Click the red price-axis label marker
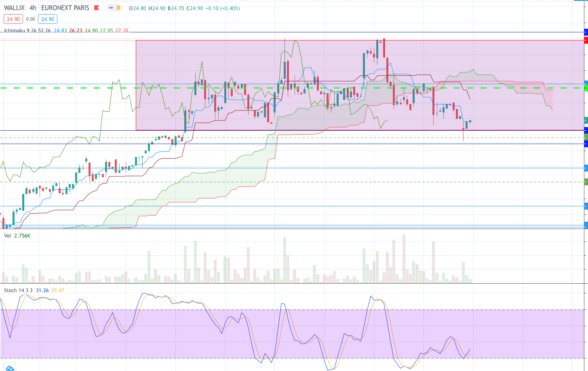Viewport: 588px width, 371px height. coord(586,40)
